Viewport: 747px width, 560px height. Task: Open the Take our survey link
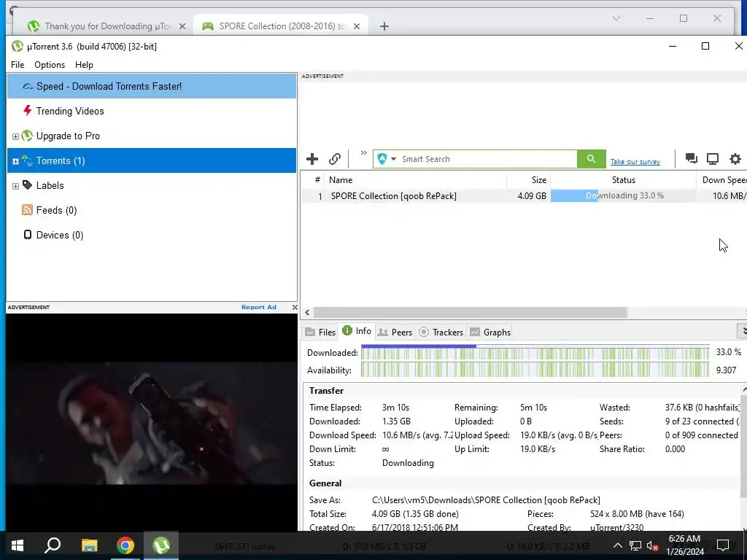635,162
